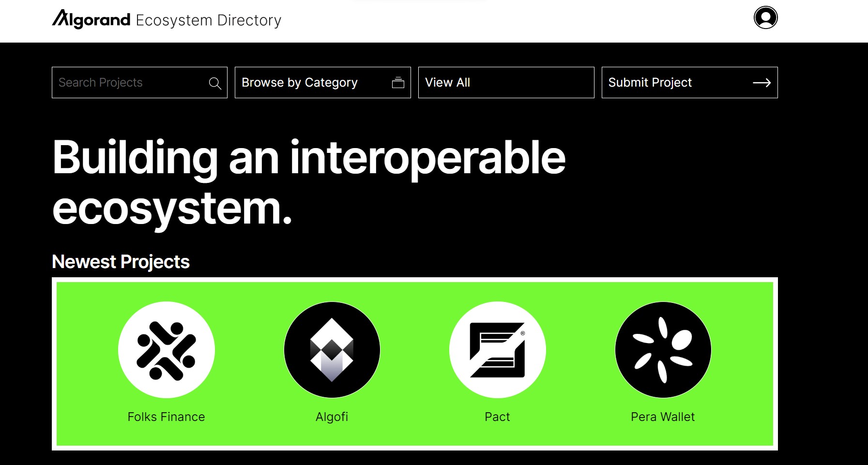The width and height of the screenshot is (868, 465).
Task: Click the View All button
Action: click(505, 83)
